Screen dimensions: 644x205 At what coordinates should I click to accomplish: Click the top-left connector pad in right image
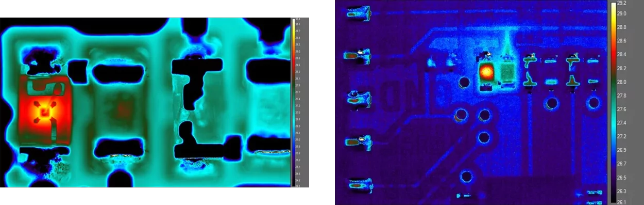pyautogui.click(x=359, y=13)
